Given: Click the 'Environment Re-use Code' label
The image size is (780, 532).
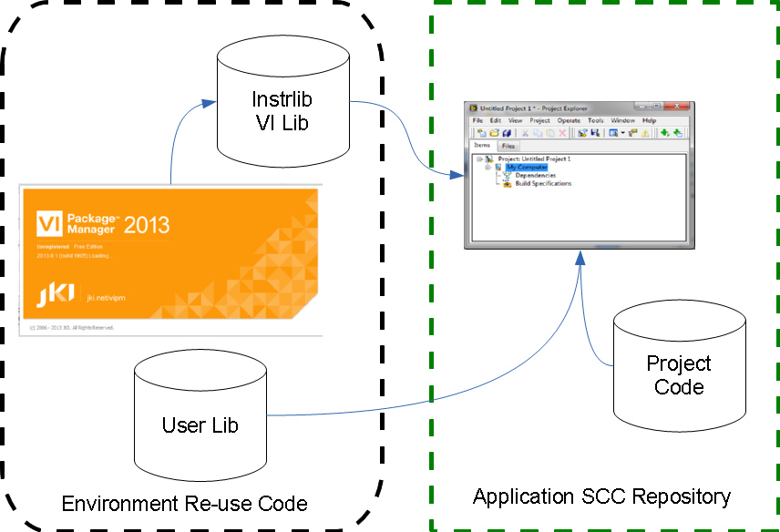Looking at the screenshot, I should coord(185,504).
